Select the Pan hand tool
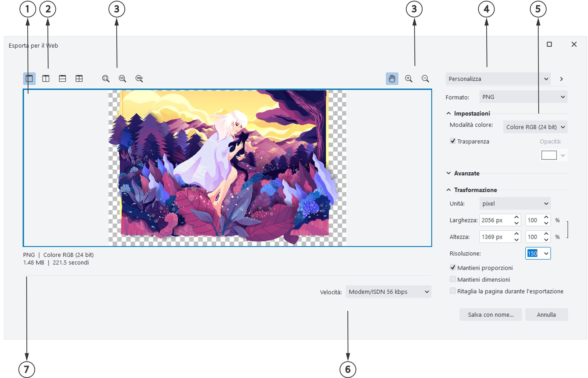Screen dimensions: 588x378 [x=392, y=79]
